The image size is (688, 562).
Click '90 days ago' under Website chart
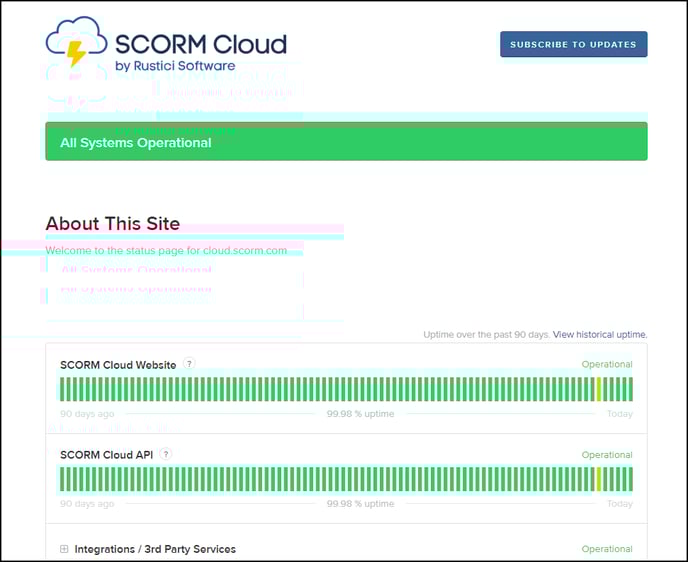(87, 414)
